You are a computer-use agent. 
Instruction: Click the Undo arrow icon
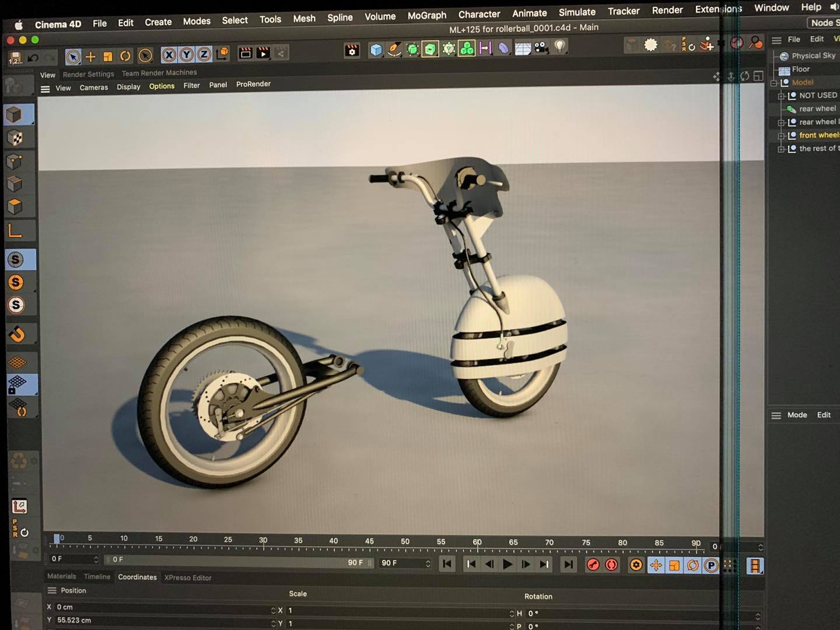pyautogui.click(x=33, y=58)
